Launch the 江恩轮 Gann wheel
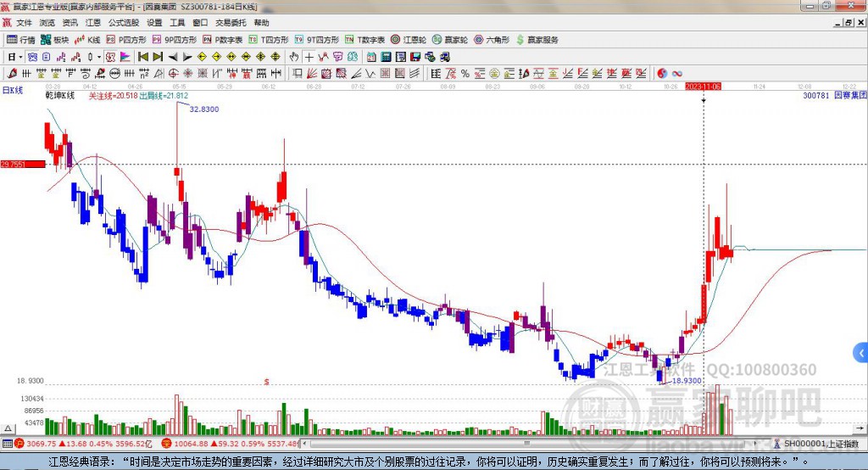 pos(409,40)
